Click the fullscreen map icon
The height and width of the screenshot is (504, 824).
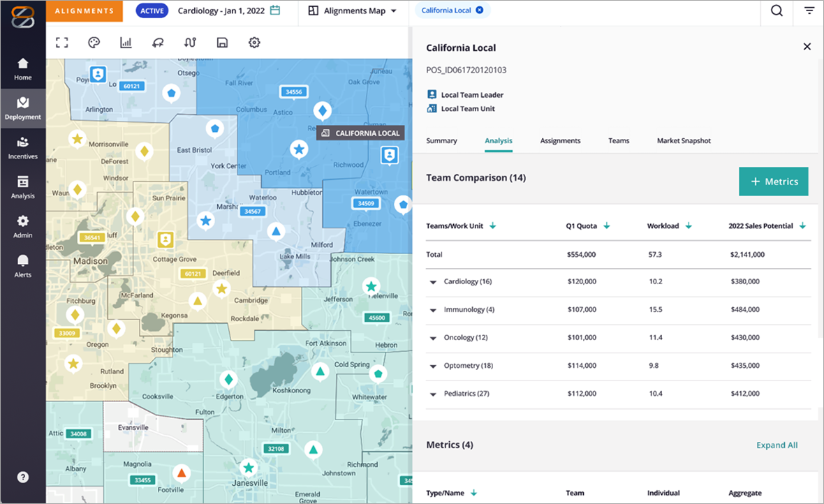(x=62, y=43)
